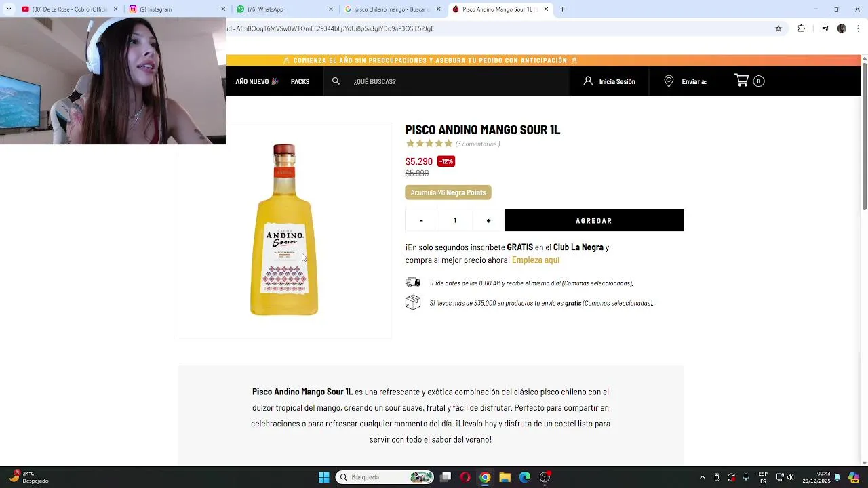
Task: Open the tab search dropdown arrow
Action: tap(9, 9)
